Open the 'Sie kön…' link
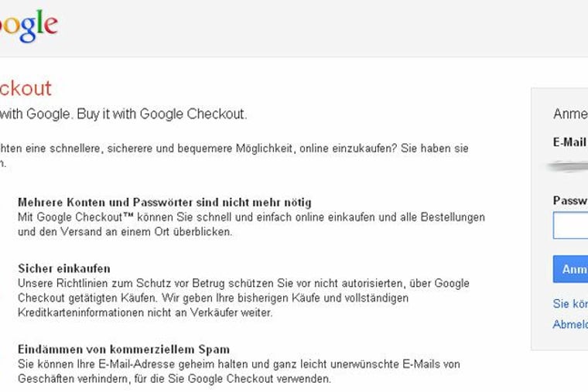Viewport: 588px width, 392px height. (x=570, y=304)
